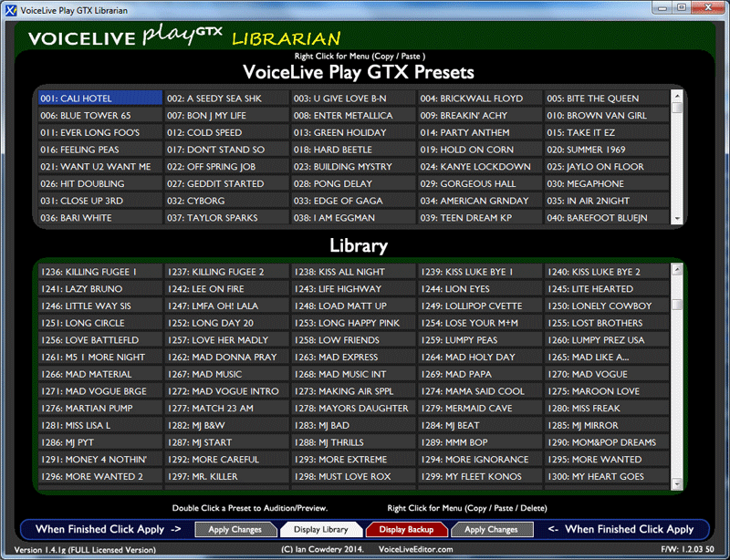Select library entry 1275: MAROON LOVE
Viewport: 730px width, 560px height.
pos(607,391)
